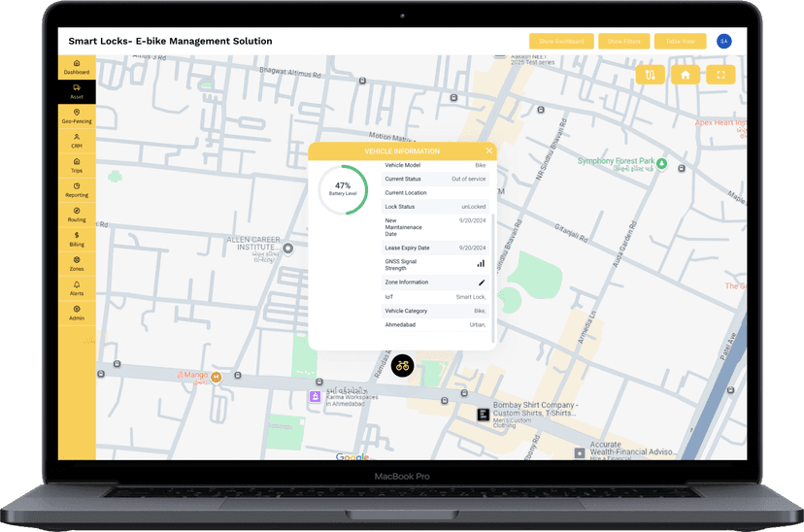Close the Vehicle Information popup
This screenshot has width=804, height=532.
(x=488, y=150)
